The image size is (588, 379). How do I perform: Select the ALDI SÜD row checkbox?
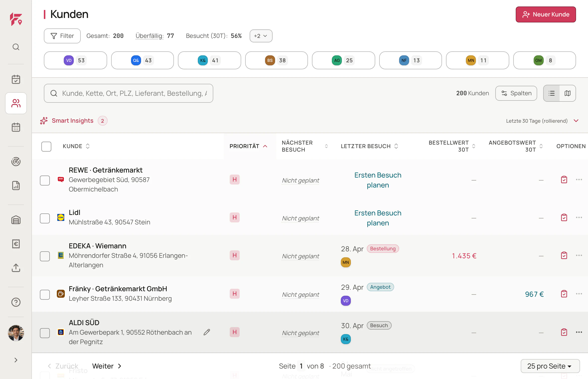45,333
